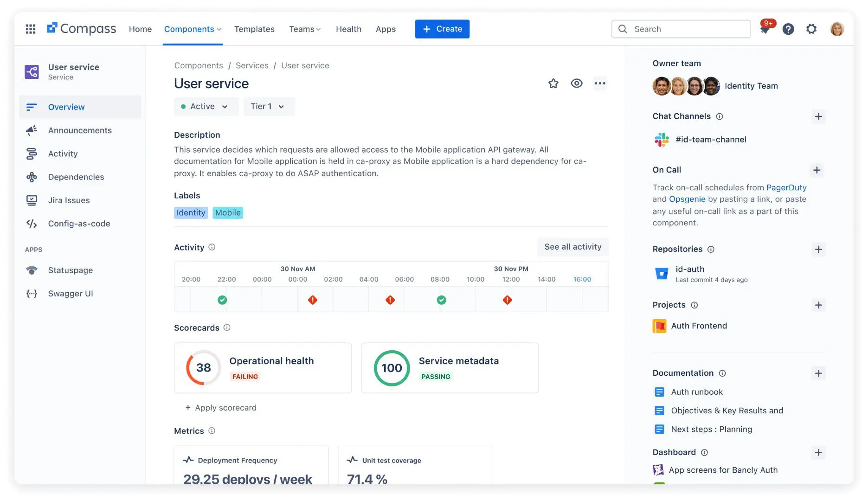The width and height of the screenshot is (868, 501).
Task: Open the Deployment Frequency metric card
Action: tap(251, 465)
